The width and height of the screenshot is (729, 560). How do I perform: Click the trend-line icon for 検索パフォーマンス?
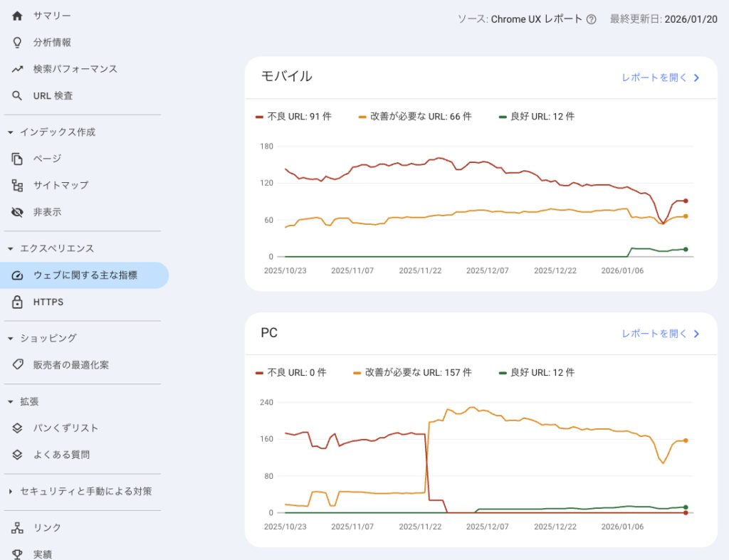pyautogui.click(x=18, y=69)
